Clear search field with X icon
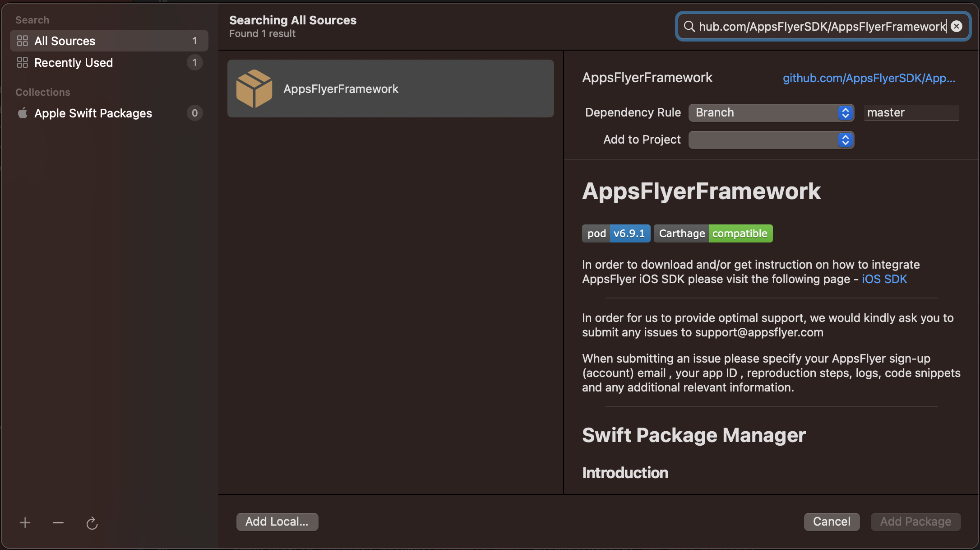Viewport: 980px width, 550px height. click(x=957, y=26)
